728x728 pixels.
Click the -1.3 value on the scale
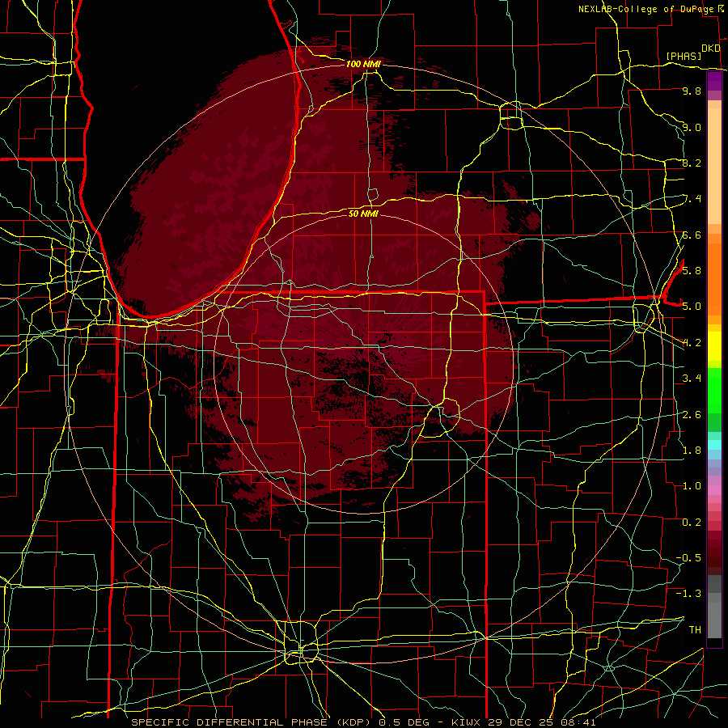point(688,594)
